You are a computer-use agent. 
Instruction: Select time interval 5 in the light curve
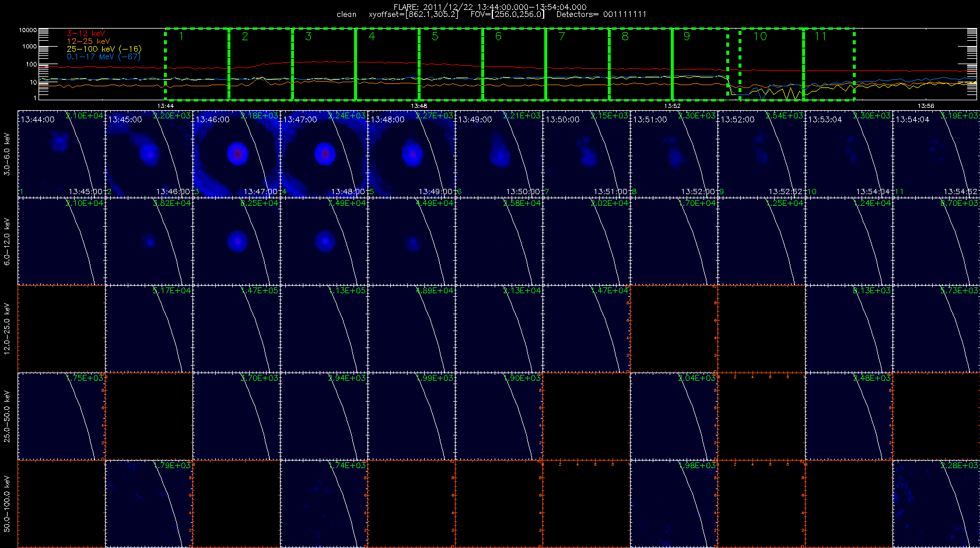451,64
